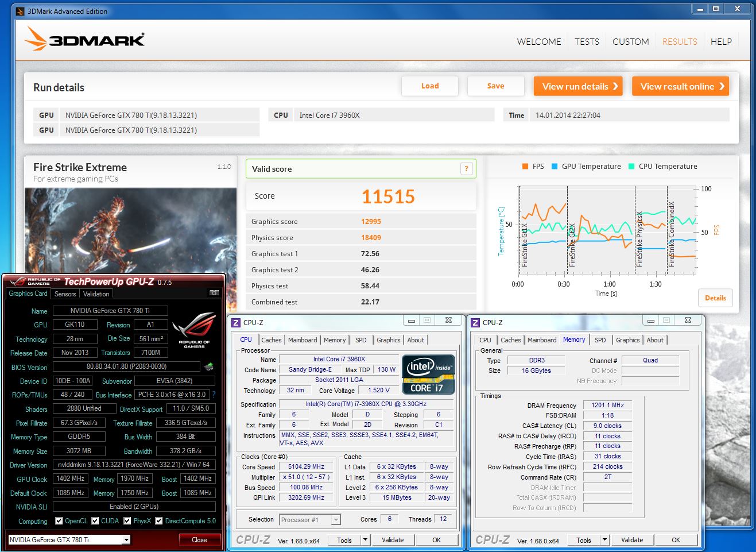Viewport: 756px width, 552px height.
Task: Open the CUSTOM section in 3DMark
Action: 631,42
